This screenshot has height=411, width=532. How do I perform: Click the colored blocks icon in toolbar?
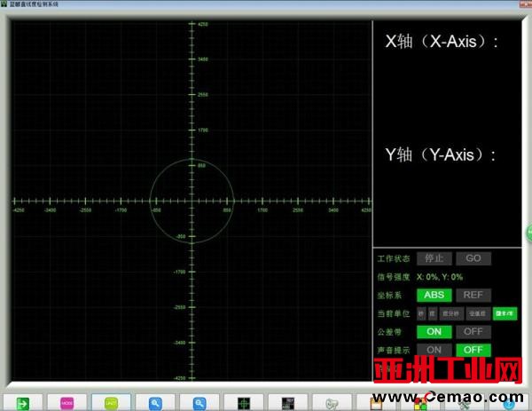pyautogui.click(x=420, y=404)
